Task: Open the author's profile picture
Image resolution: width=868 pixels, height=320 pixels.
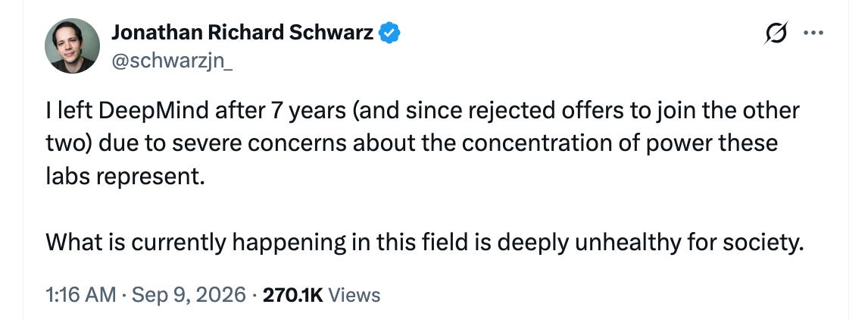Action: (x=73, y=45)
